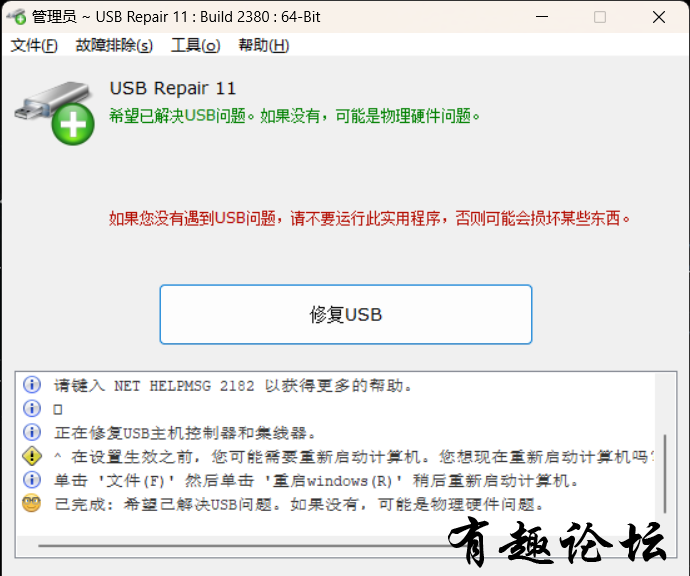Select log line 已完成: 希望已解决USB问题
This screenshot has width=690, height=576.
[x=299, y=504]
